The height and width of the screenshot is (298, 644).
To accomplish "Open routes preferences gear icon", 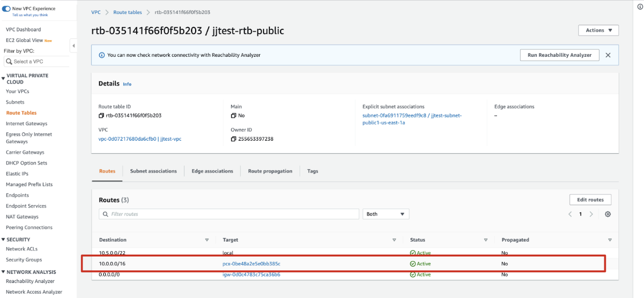I will [608, 214].
